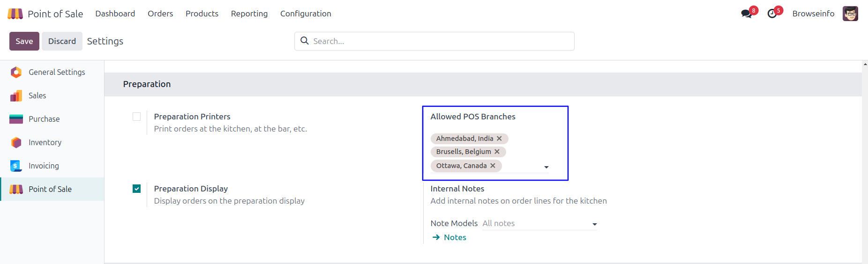This screenshot has height=264, width=868.
Task: Open the activities clock icon
Action: tap(772, 14)
